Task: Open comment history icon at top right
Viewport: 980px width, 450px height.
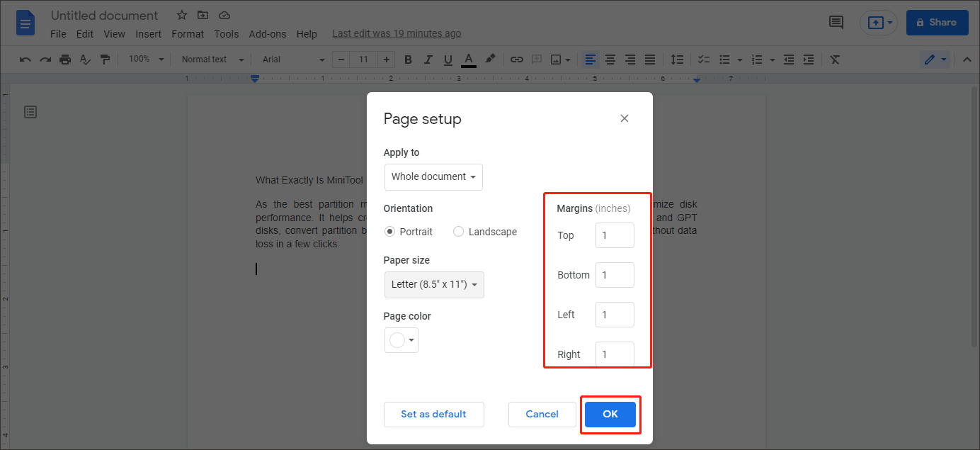Action: click(836, 22)
